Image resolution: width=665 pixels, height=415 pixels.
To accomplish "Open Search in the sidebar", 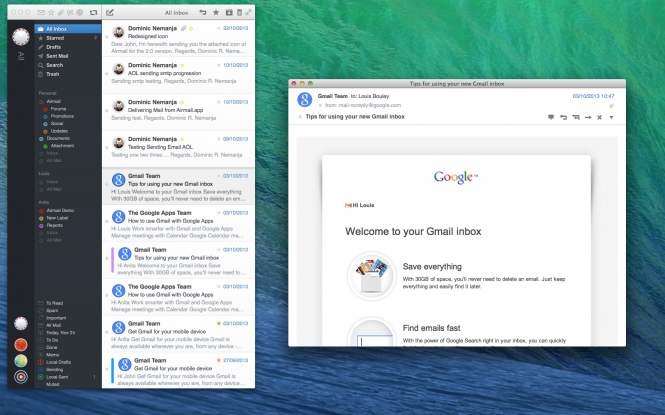I will click(68, 65).
